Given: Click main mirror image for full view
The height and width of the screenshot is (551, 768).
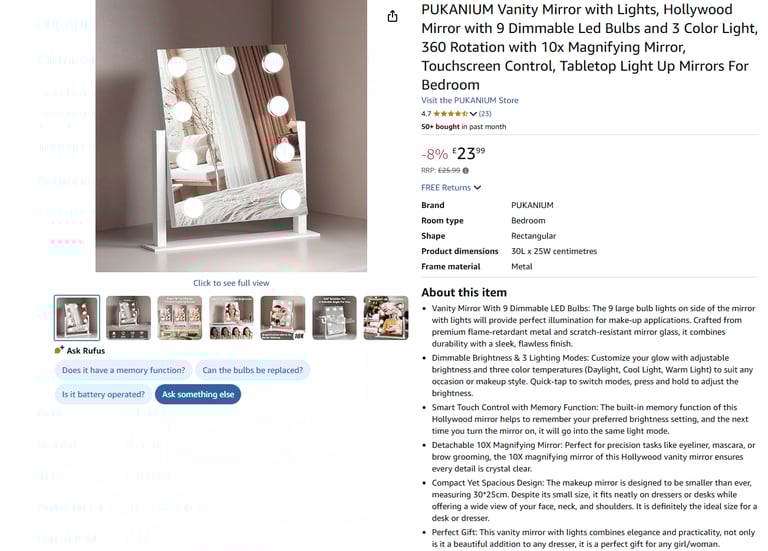Looking at the screenshot, I should 231,136.
